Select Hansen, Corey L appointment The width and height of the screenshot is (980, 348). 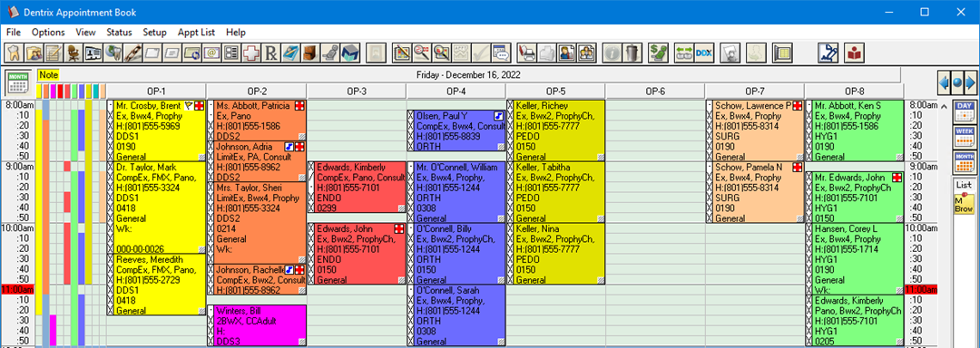click(x=855, y=258)
